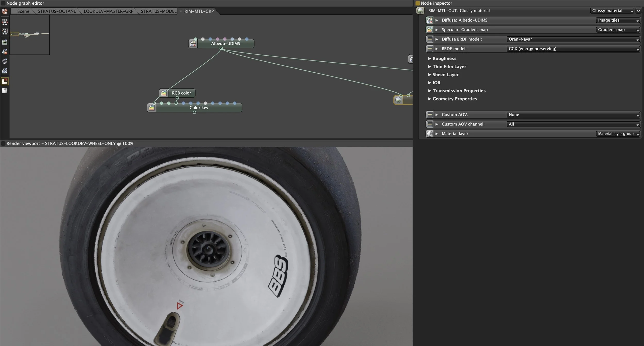644x346 pixels.
Task: Click the Albedo-UDIMS node icon
Action: (x=193, y=44)
